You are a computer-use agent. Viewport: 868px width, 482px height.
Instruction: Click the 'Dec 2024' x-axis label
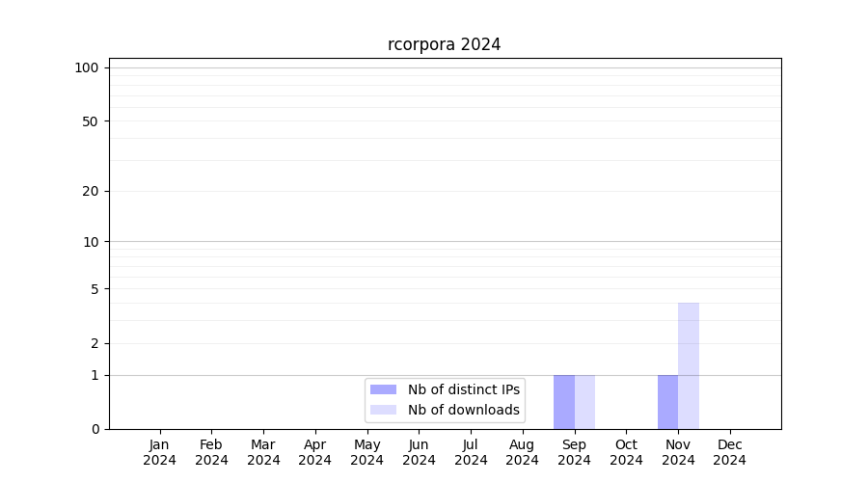tap(729, 452)
